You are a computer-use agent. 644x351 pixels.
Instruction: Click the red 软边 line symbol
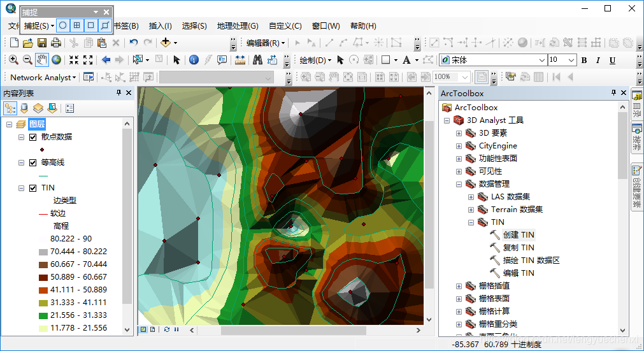pyautogui.click(x=43, y=213)
